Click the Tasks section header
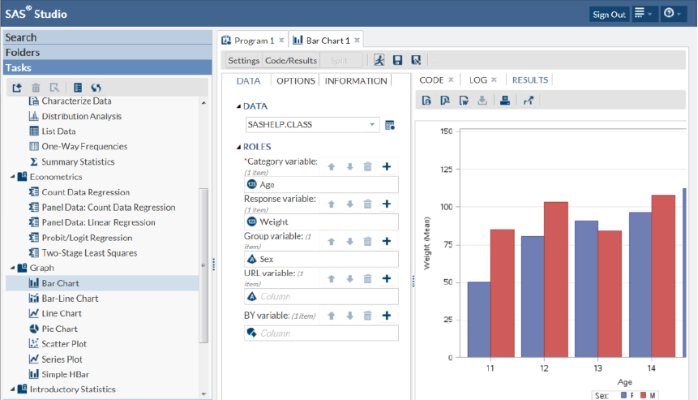This screenshot has width=698, height=400. coord(107,68)
